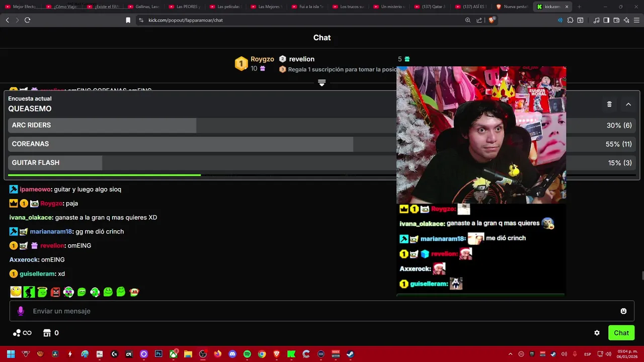The height and width of the screenshot is (362, 644).
Task: Switch to (137) Qatar YouTube tab
Action: click(x=430, y=7)
